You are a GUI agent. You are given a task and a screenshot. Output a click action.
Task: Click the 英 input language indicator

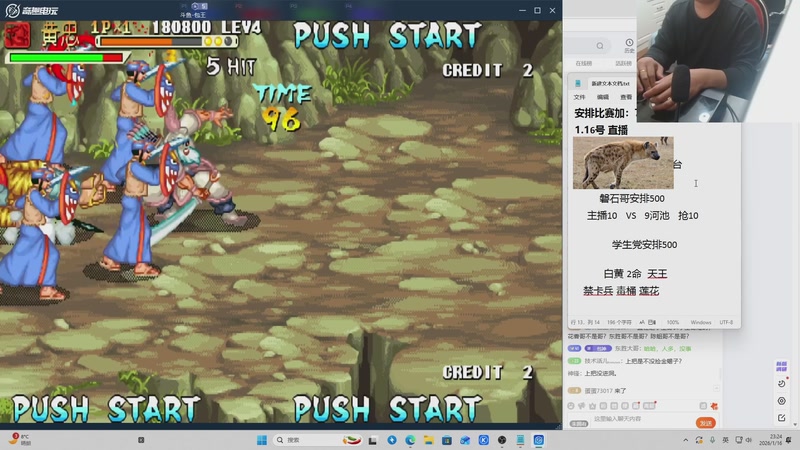pos(725,440)
